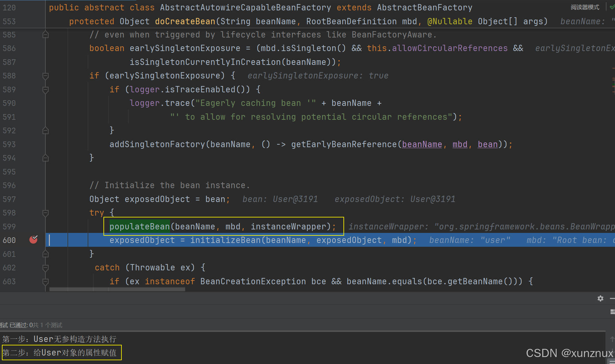Click the underlined bean parameter on line 593
This screenshot has height=364, width=615.
tap(488, 144)
